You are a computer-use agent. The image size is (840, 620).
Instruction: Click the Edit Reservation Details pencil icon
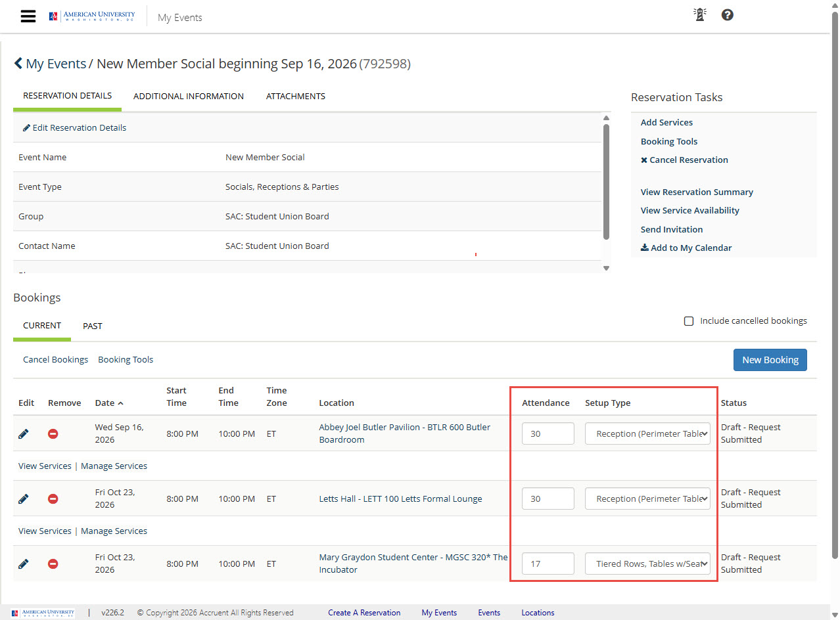tap(26, 128)
